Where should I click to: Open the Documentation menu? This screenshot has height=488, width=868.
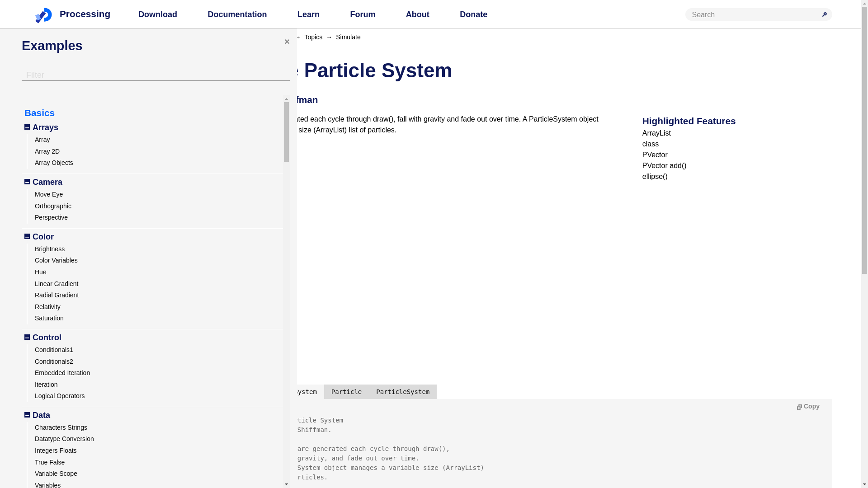(237, 14)
